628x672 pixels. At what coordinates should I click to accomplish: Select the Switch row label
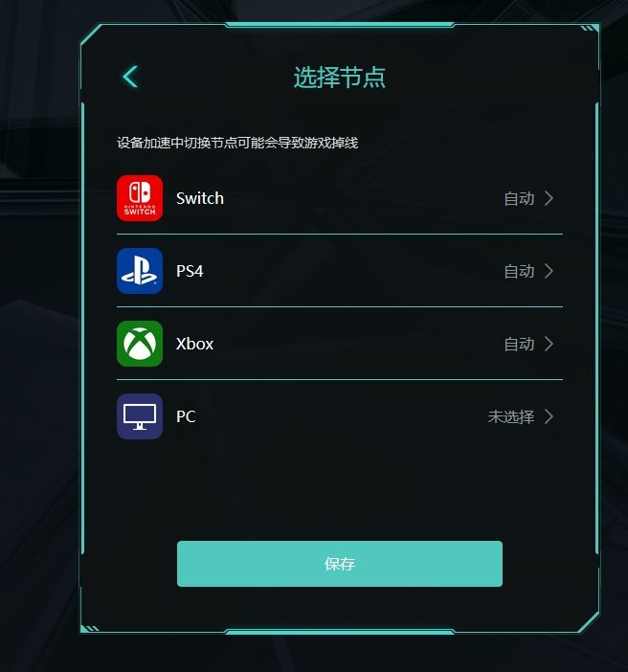[200, 198]
